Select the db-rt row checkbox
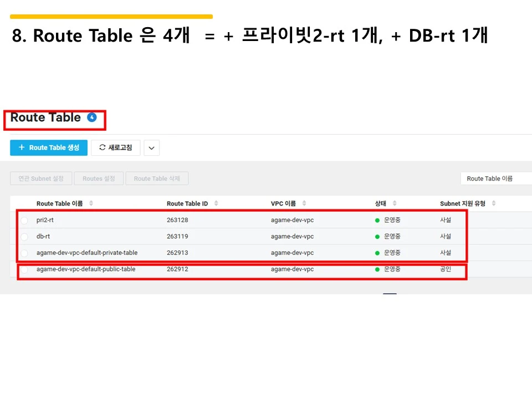Screen dimensions: 532x399 [x=23, y=237]
